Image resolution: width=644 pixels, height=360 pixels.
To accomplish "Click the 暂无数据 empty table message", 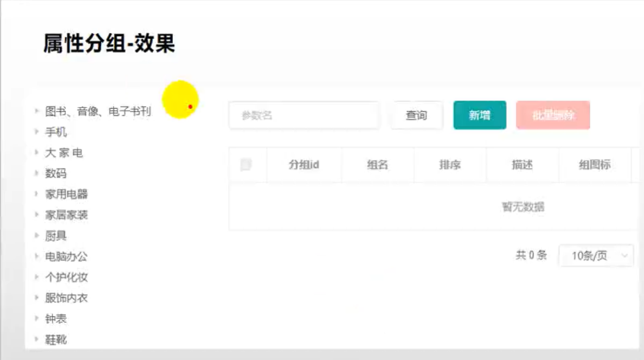I will pos(523,207).
